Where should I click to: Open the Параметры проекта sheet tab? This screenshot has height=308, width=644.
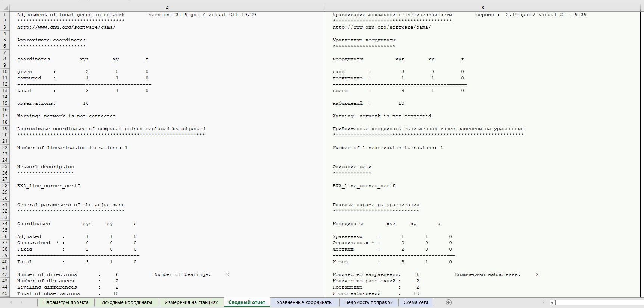tap(66, 302)
